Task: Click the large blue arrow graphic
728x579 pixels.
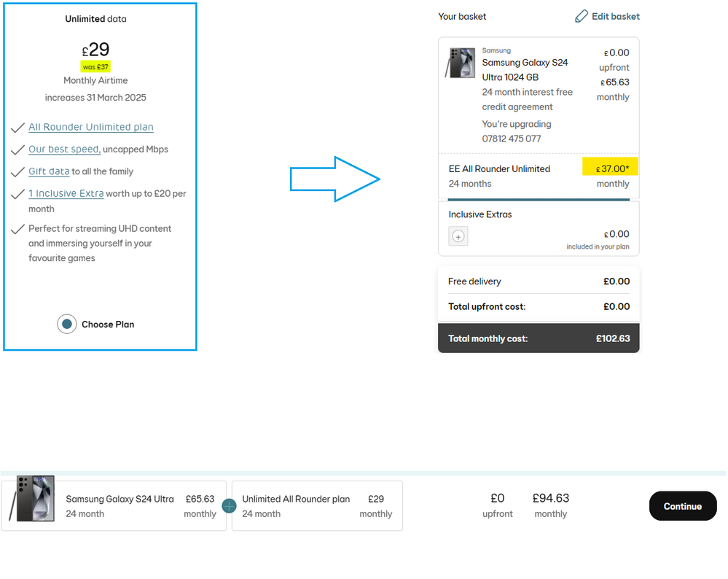Action: point(334,179)
